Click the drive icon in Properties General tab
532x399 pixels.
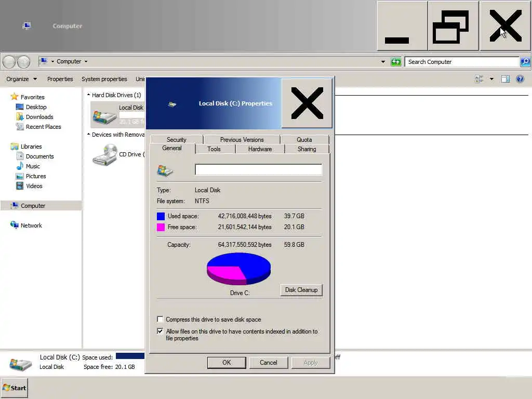pyautogui.click(x=165, y=170)
